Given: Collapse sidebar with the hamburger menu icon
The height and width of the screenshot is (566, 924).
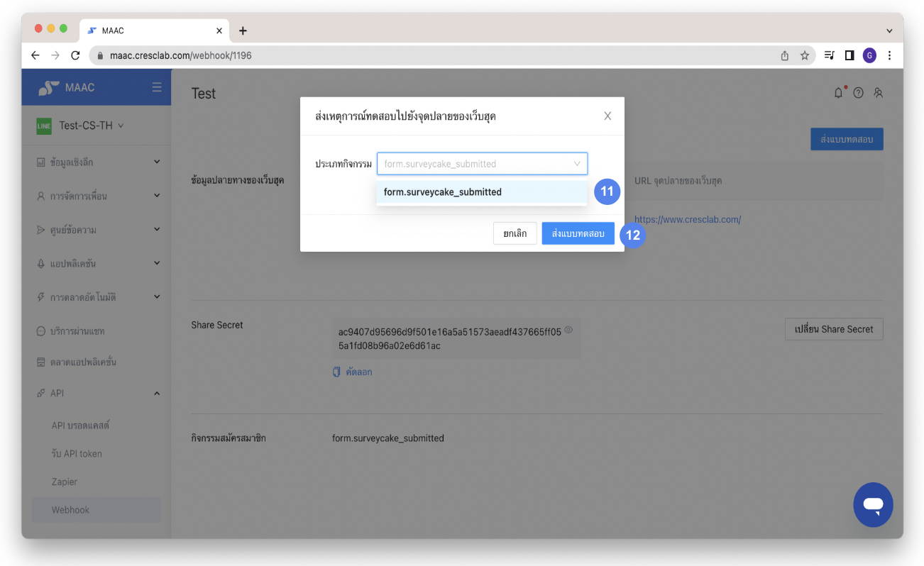Looking at the screenshot, I should coord(157,87).
